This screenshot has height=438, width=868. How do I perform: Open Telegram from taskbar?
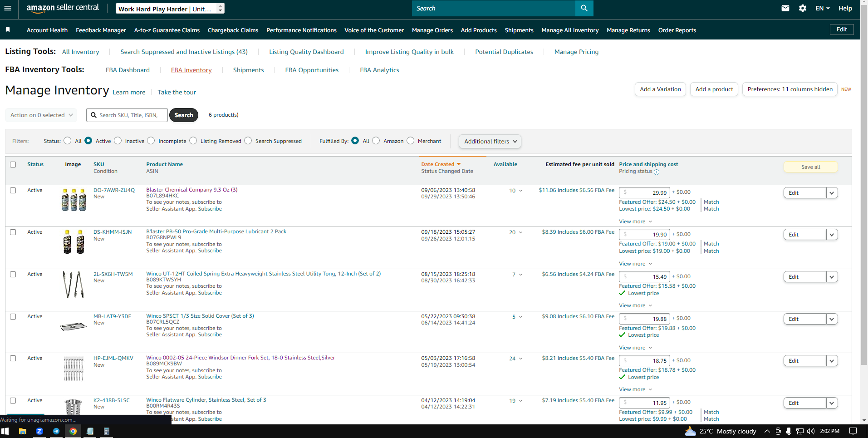pos(56,431)
